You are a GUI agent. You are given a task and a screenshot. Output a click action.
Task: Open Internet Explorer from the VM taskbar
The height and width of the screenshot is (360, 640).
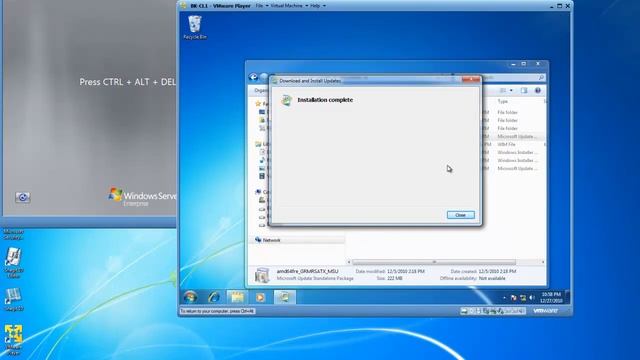point(214,297)
